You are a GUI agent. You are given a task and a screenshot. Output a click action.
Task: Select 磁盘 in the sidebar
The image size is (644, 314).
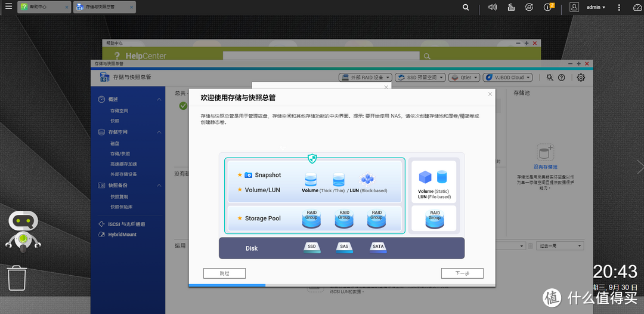pos(114,143)
